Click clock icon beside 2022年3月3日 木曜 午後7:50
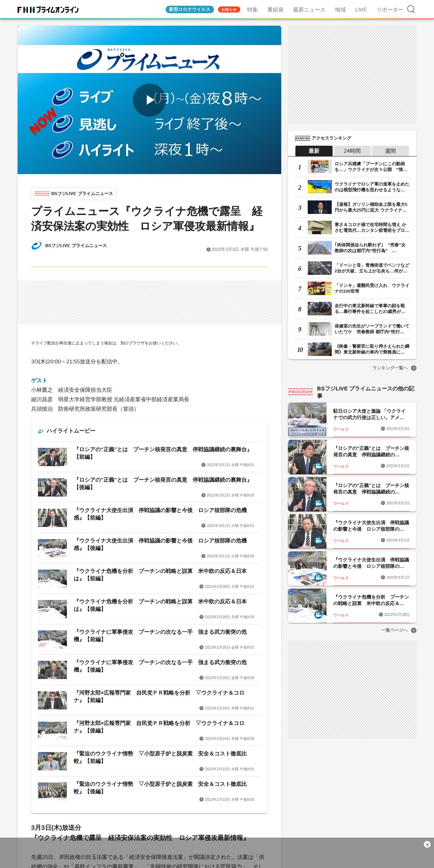 tap(208, 249)
